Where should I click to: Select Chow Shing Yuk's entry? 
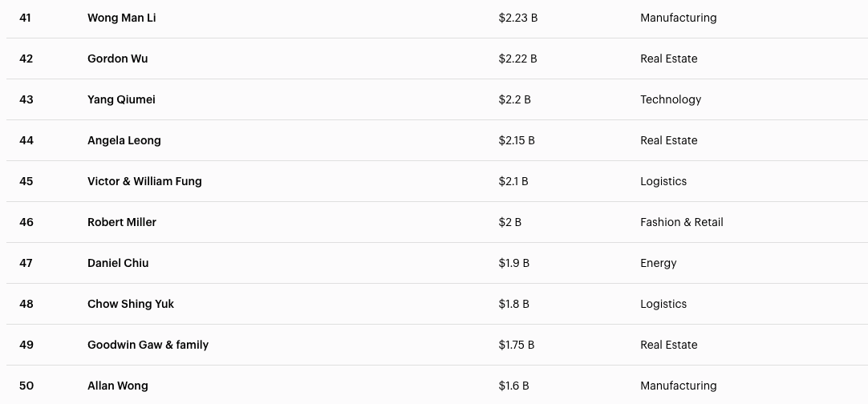click(130, 304)
